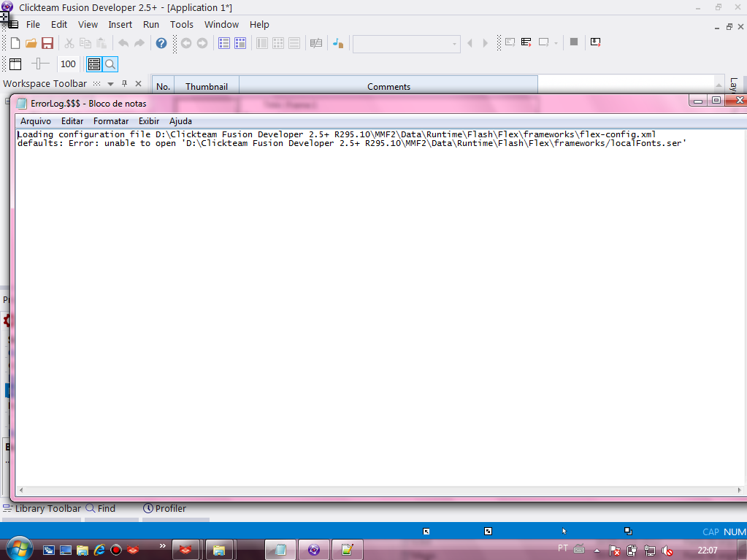
Task: Toggle the frame header display icon
Action: pos(15,64)
